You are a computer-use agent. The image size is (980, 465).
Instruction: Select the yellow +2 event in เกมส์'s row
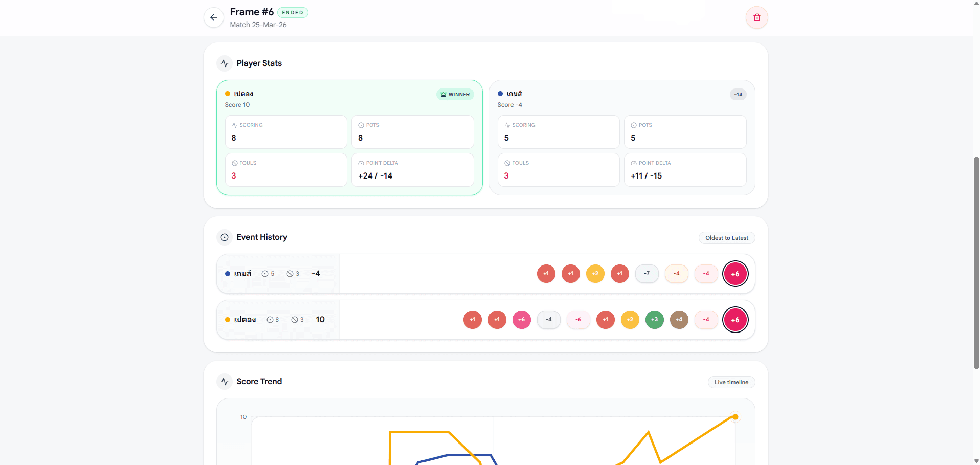tap(595, 274)
